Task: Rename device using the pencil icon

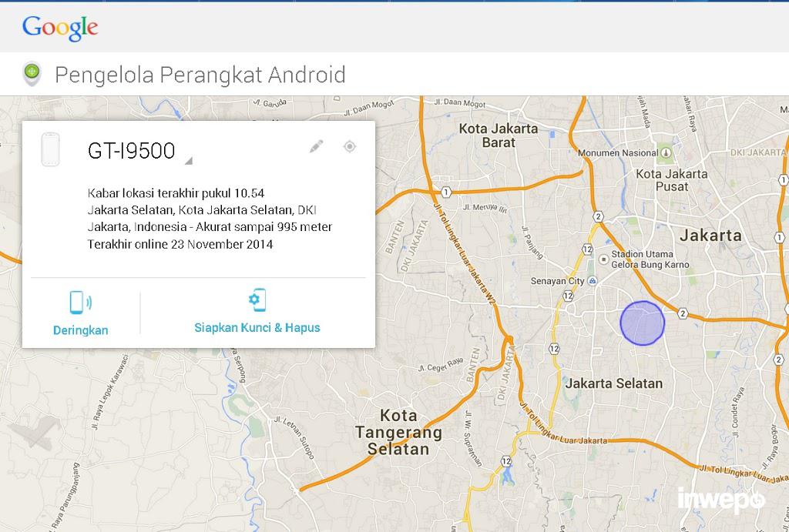Action: 316,146
